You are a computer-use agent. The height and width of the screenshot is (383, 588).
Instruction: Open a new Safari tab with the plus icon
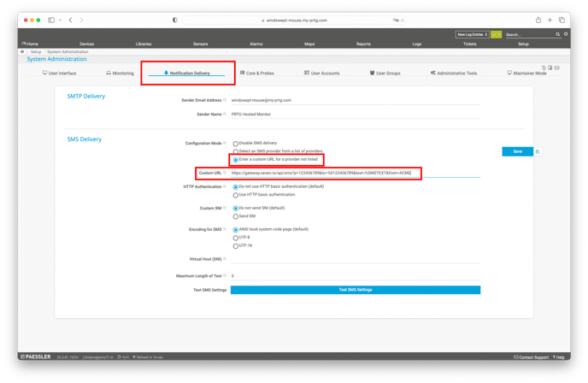pos(550,20)
